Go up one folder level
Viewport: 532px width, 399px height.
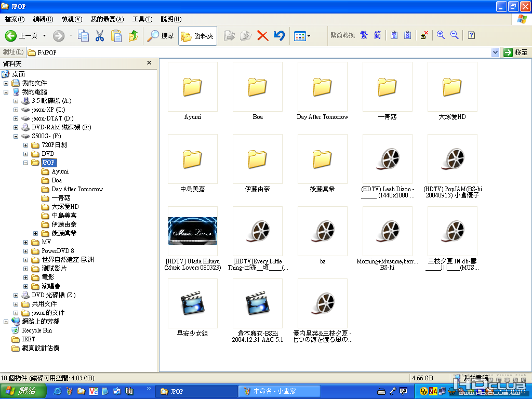[x=134, y=36]
